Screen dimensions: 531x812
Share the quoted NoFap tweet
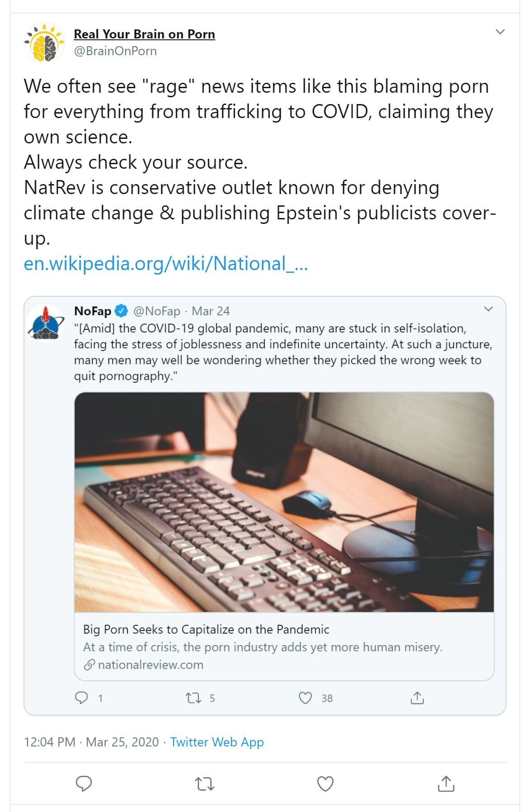click(417, 698)
